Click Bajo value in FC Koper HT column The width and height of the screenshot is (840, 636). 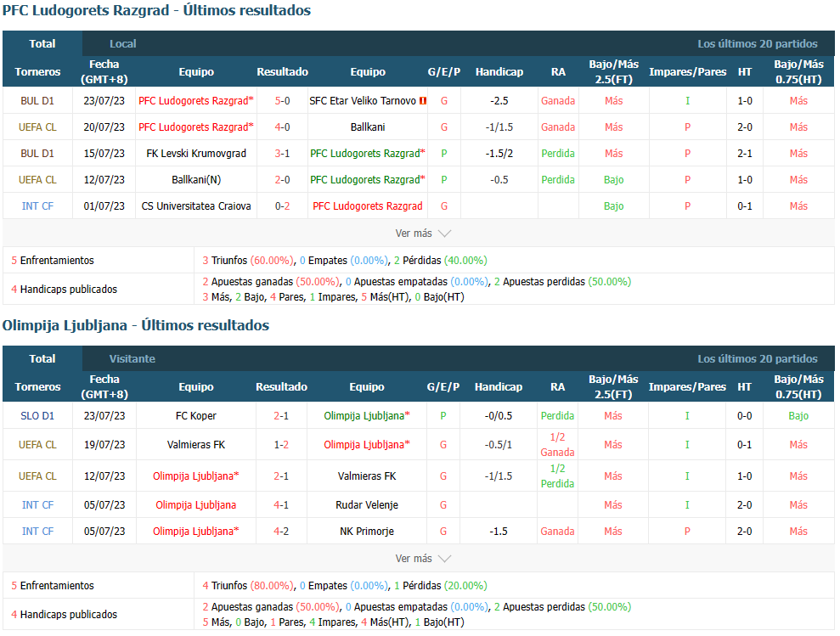pos(798,416)
